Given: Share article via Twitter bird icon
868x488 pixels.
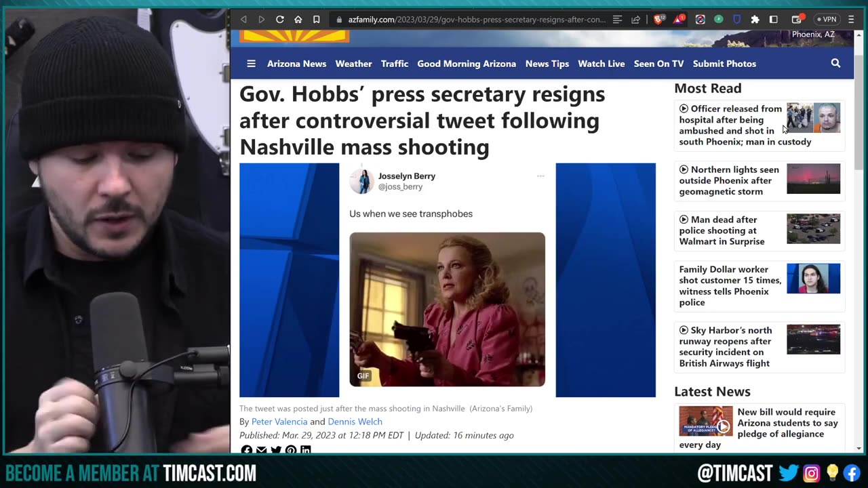Looking at the screenshot, I should tap(276, 451).
